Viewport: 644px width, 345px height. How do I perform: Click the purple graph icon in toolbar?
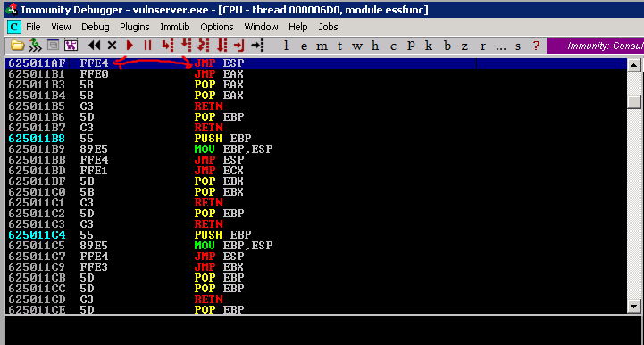click(71, 46)
